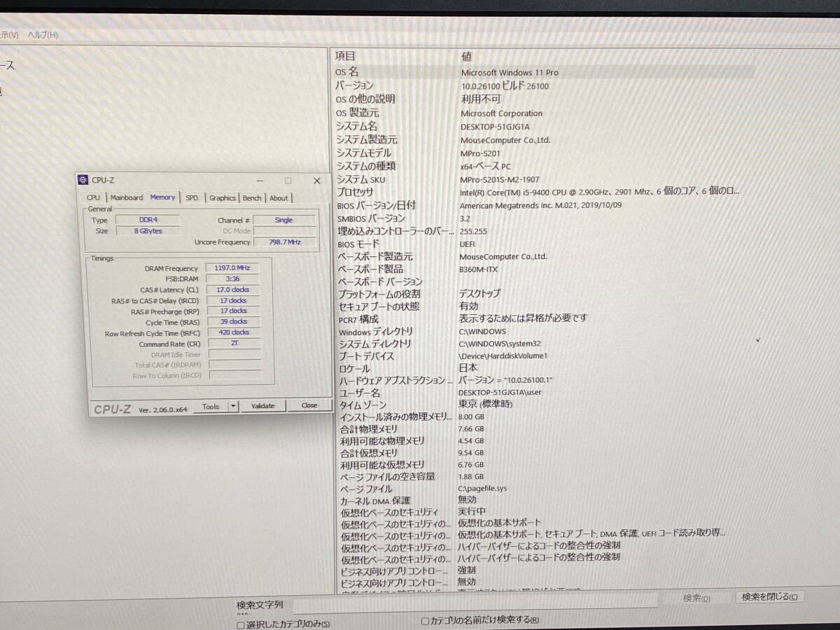This screenshot has width=840, height=630.
Task: Select the ベースボード製品 row
Action: coord(544,269)
